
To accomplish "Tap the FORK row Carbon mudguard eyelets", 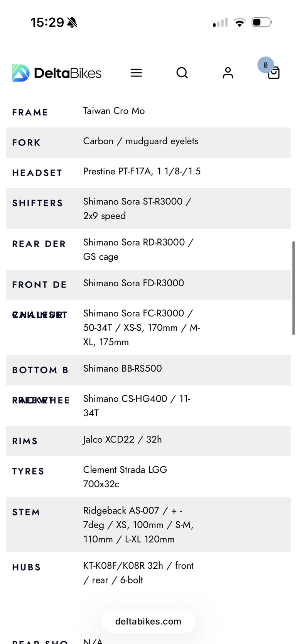I will [140, 141].
